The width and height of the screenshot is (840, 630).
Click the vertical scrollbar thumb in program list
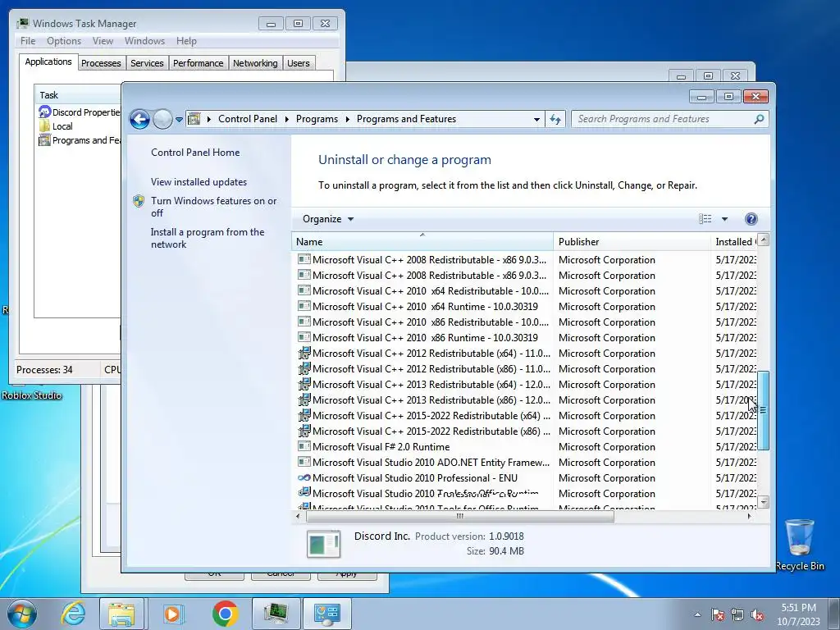[x=764, y=410]
